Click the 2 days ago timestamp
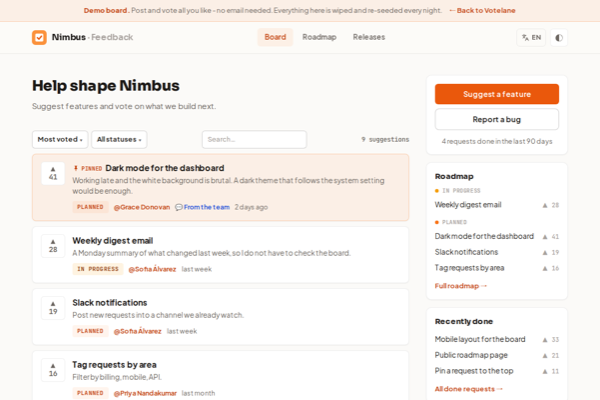The image size is (600, 400). coord(251,207)
